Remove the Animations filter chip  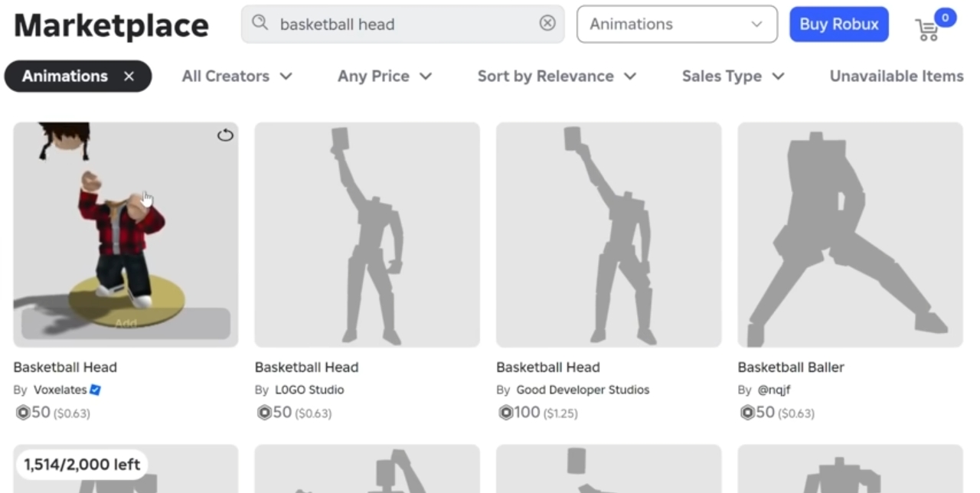click(129, 76)
